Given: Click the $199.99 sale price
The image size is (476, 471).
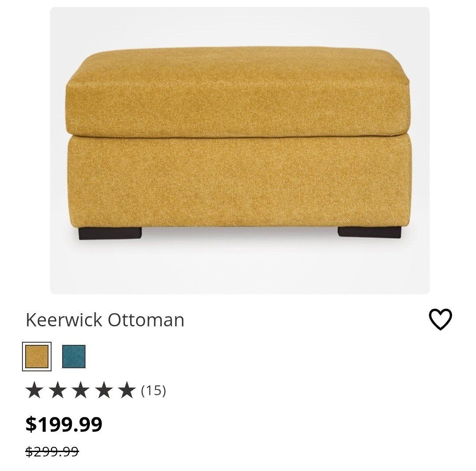Looking at the screenshot, I should coord(64,424).
